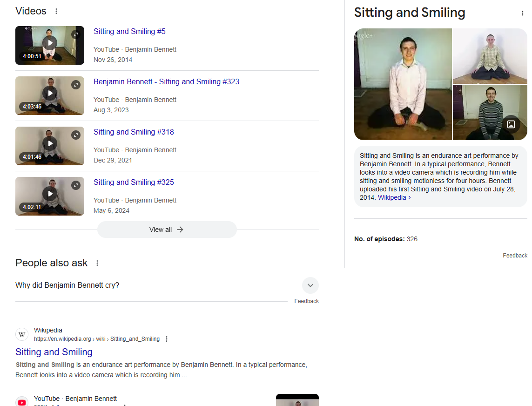Screen dimensions: 532x406
Task: Follow the Wikipedia link in knowledge panel description
Action: point(394,197)
